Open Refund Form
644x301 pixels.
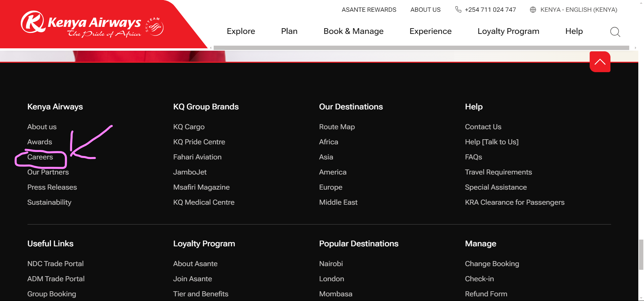(x=486, y=294)
